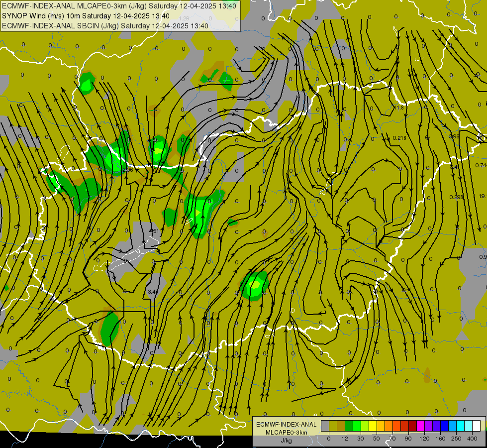Image resolution: width=487 pixels, height=448 pixels.
Task: Select the 50 tick label on the legend
Action: coord(377,439)
